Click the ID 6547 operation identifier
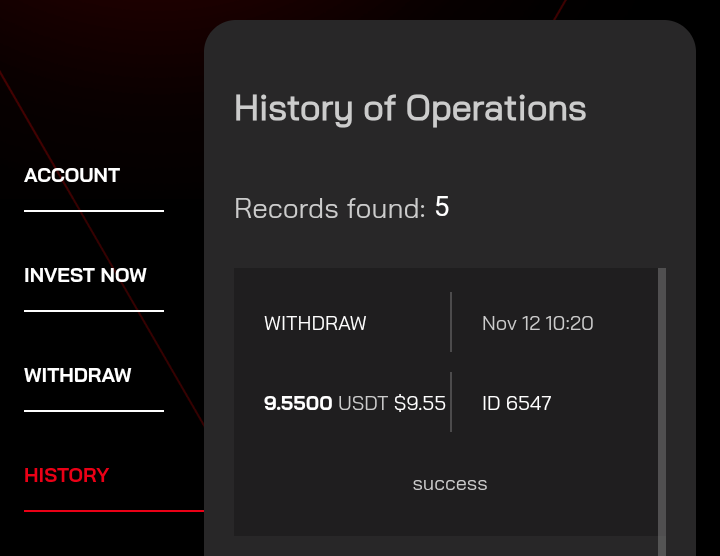This screenshot has width=720, height=556. (516, 403)
